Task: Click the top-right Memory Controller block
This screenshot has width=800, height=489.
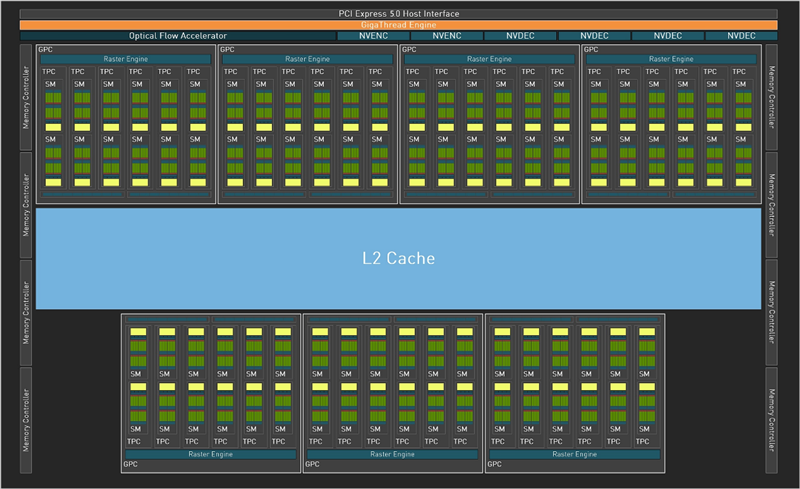Action: [772, 96]
